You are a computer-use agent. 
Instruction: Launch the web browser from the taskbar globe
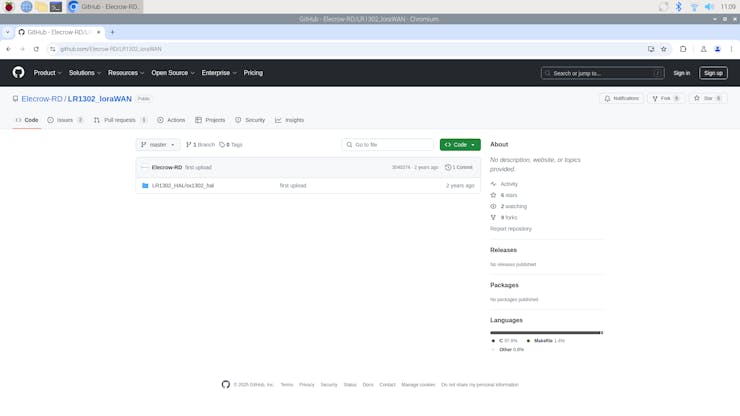(x=26, y=7)
